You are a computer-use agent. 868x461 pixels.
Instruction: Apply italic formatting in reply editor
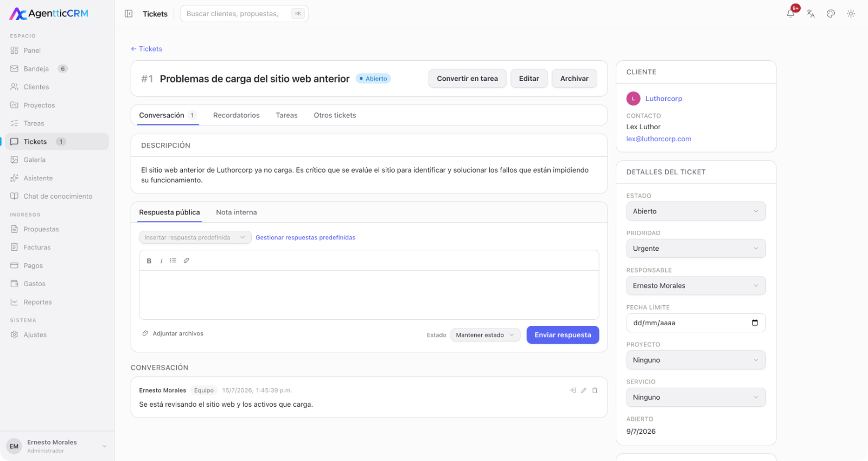pos(161,261)
